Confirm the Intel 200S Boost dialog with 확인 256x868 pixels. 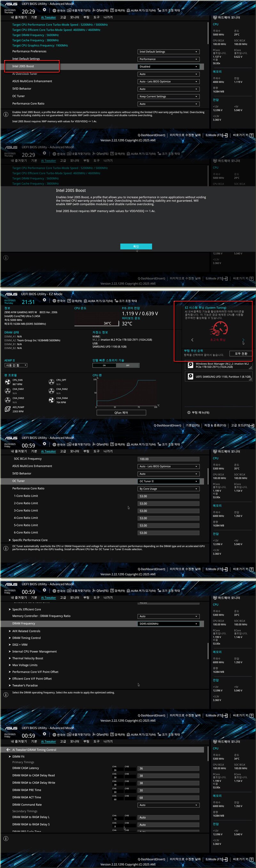tap(136, 246)
